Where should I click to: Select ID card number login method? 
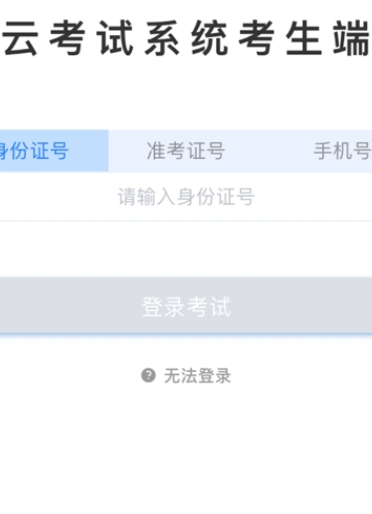tap(54, 151)
